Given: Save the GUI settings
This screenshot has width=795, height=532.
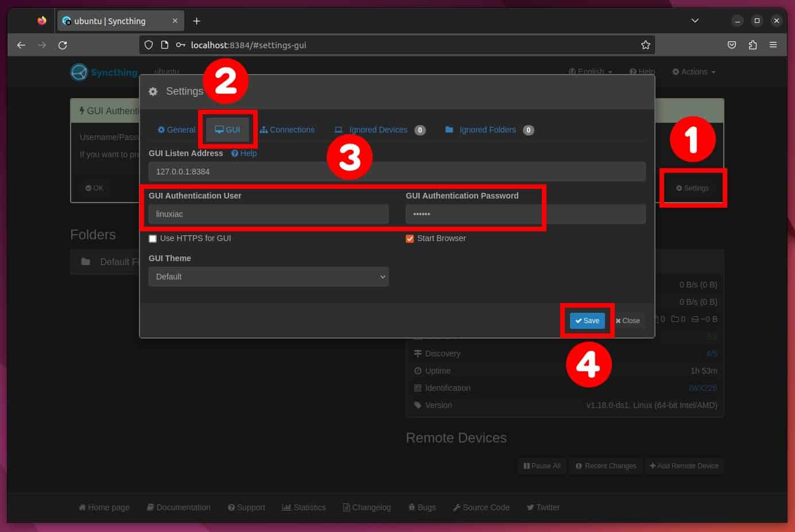Looking at the screenshot, I should click(x=587, y=321).
